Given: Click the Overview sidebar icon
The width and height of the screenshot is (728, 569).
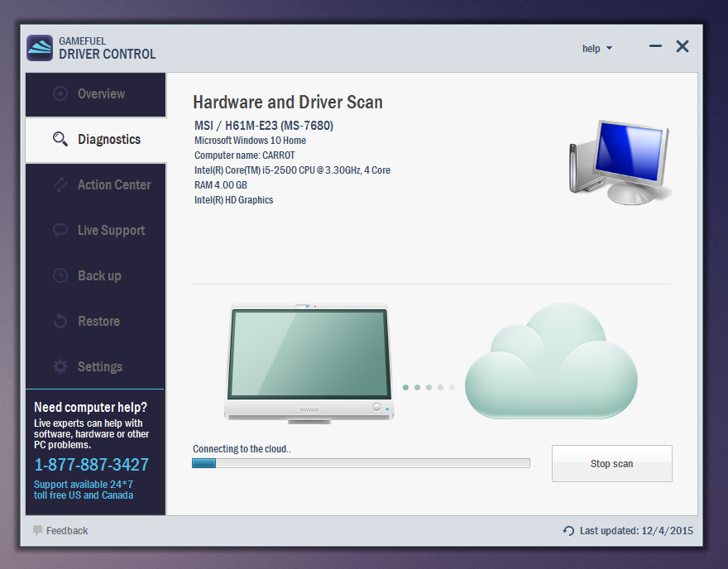Looking at the screenshot, I should coord(60,93).
